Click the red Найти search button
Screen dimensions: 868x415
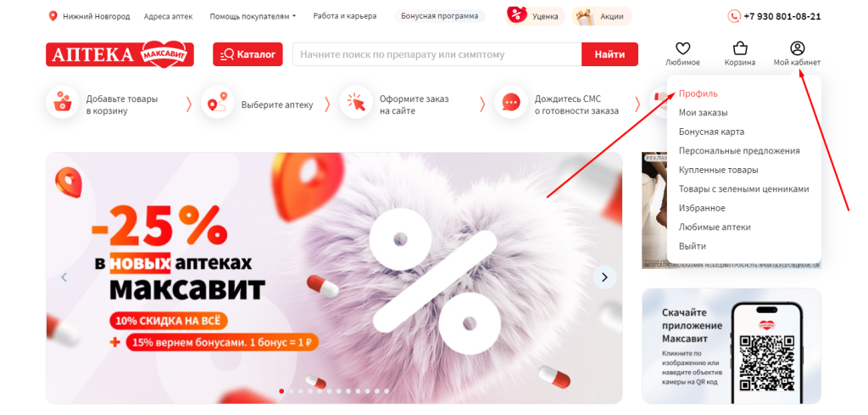[x=609, y=54]
